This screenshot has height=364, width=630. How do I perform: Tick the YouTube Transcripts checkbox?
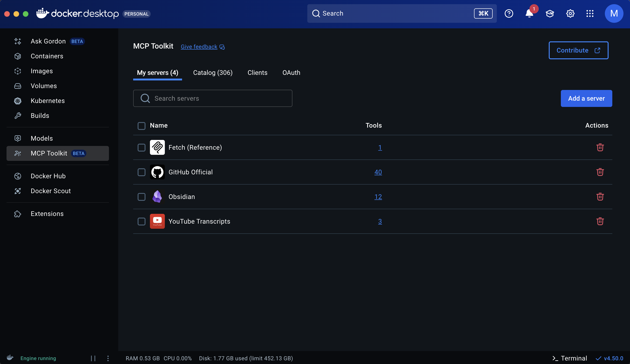pos(142,222)
